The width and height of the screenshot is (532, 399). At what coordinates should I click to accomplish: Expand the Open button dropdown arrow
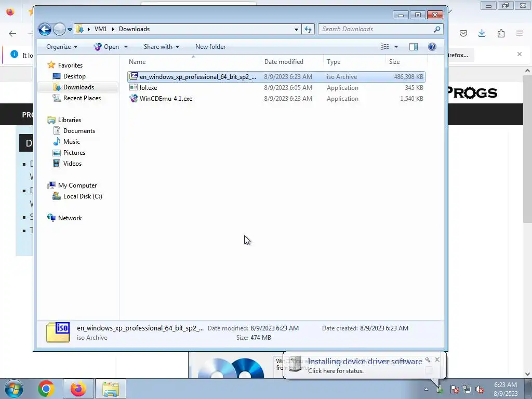[126, 47]
